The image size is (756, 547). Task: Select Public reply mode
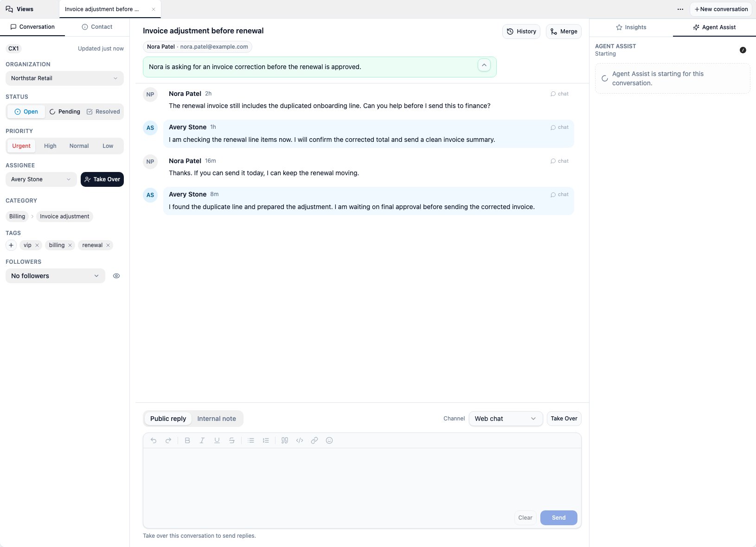click(x=168, y=419)
